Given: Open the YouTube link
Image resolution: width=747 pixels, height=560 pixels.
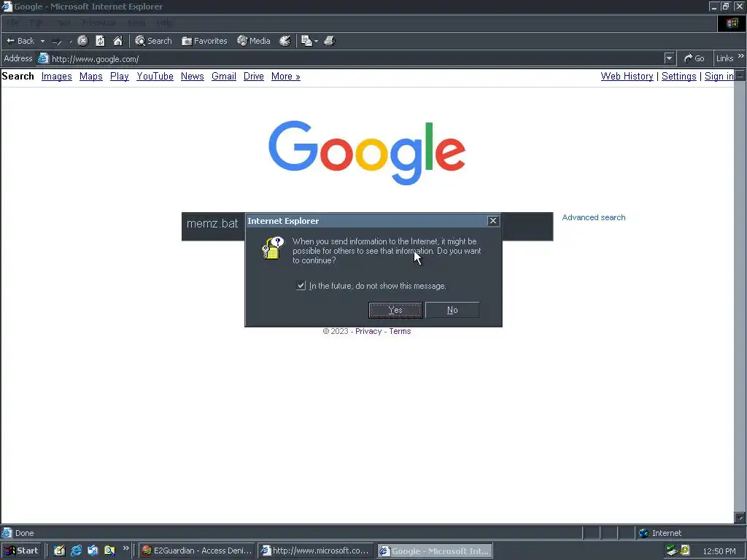Looking at the screenshot, I should pyautogui.click(x=155, y=76).
